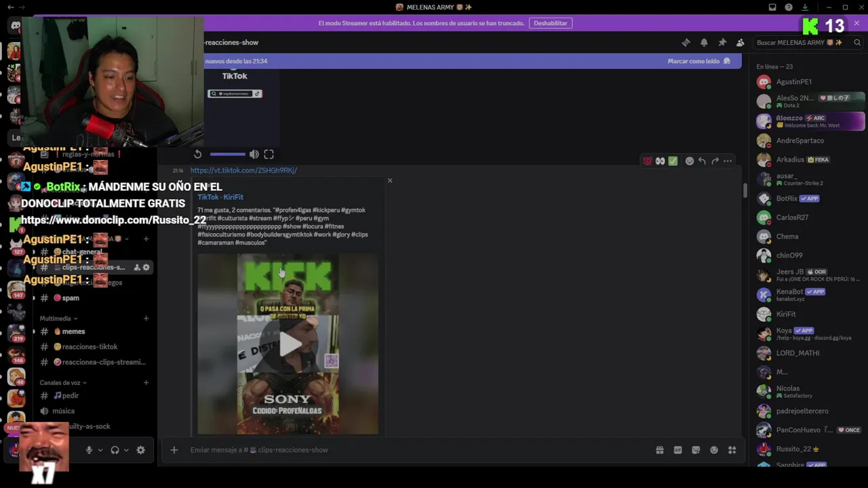868x488 pixels.
Task: Open help icon in title bar
Action: click(789, 7)
